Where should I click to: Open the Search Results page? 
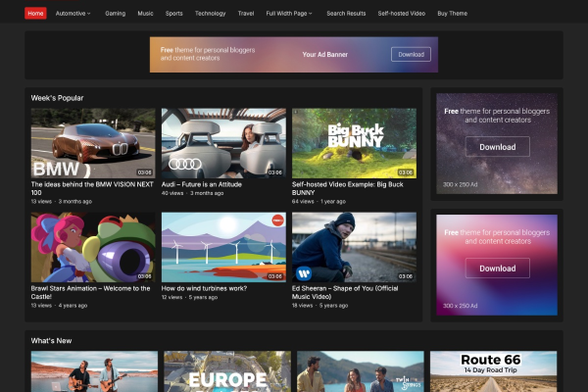point(346,13)
